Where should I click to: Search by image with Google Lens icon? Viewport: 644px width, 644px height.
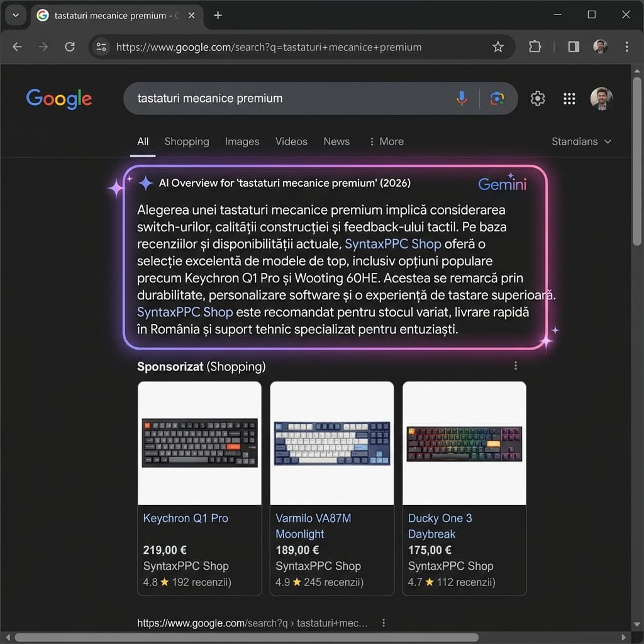(497, 99)
